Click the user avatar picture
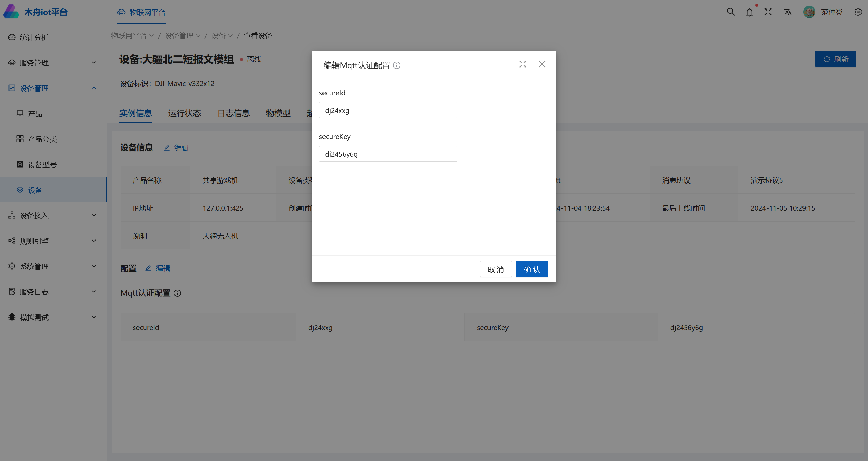Screen dimensions: 868x461 tap(809, 12)
